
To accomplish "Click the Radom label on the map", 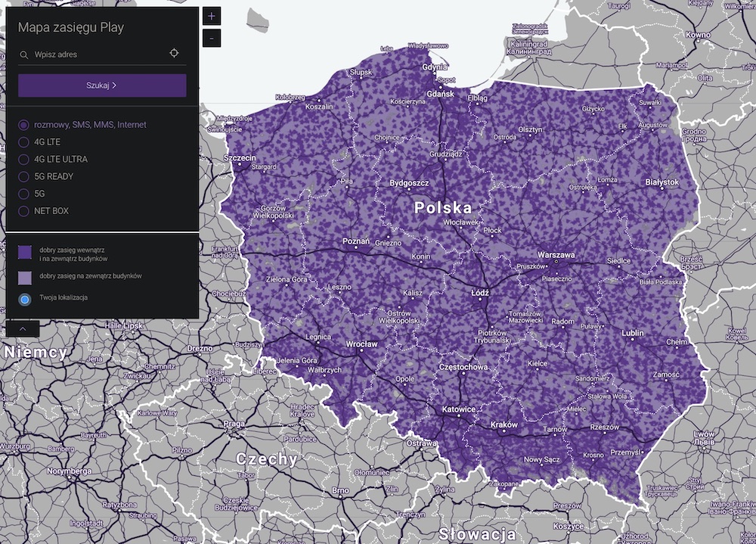I will 563,322.
